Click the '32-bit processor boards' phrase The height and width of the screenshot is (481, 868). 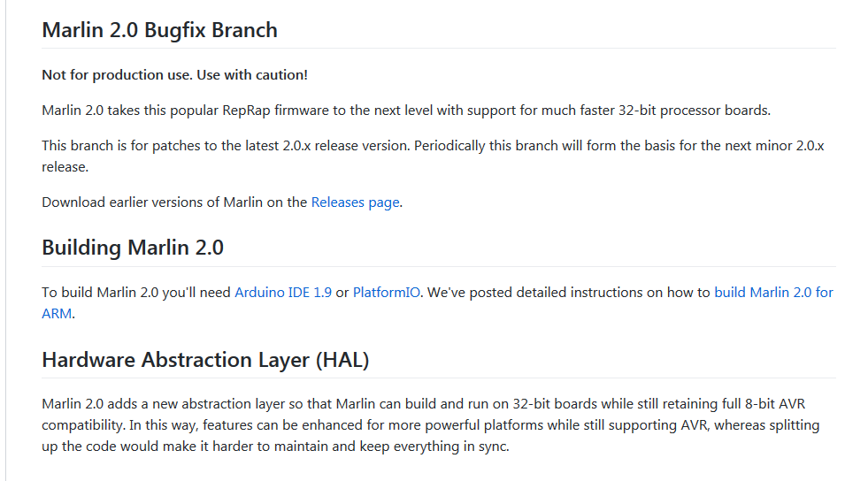click(x=695, y=111)
